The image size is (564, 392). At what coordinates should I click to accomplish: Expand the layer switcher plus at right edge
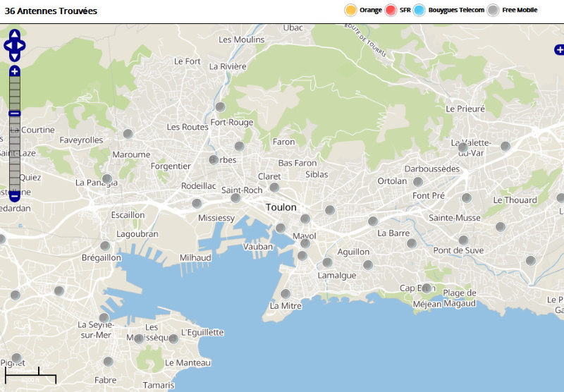[559, 49]
